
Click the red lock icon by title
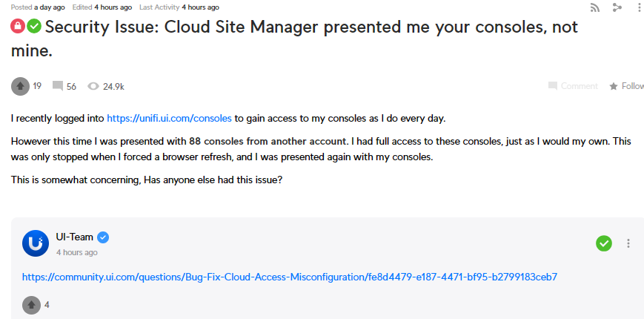click(x=18, y=27)
